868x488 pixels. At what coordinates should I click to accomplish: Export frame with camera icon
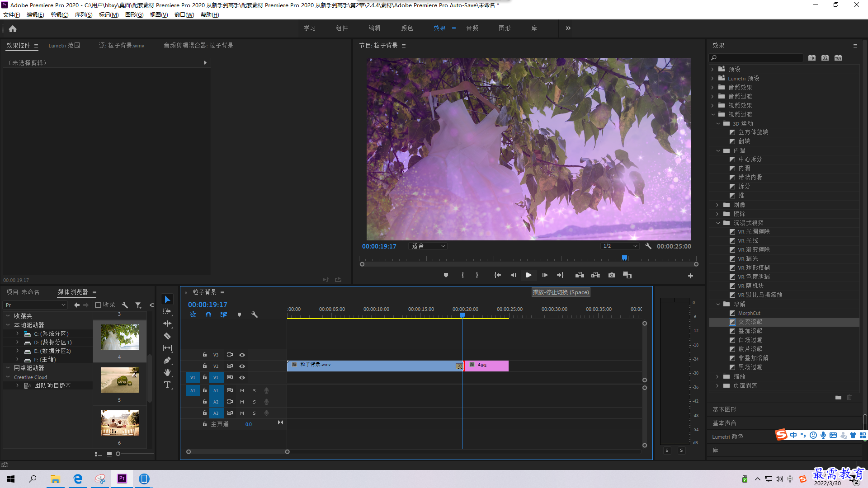pos(612,275)
